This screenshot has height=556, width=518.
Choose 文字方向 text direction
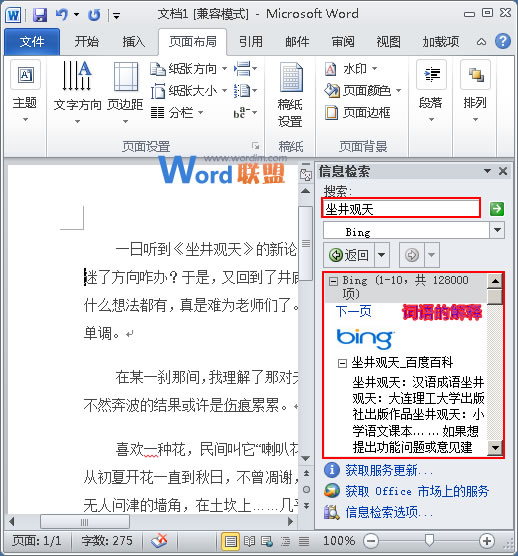pyautogui.click(x=77, y=93)
